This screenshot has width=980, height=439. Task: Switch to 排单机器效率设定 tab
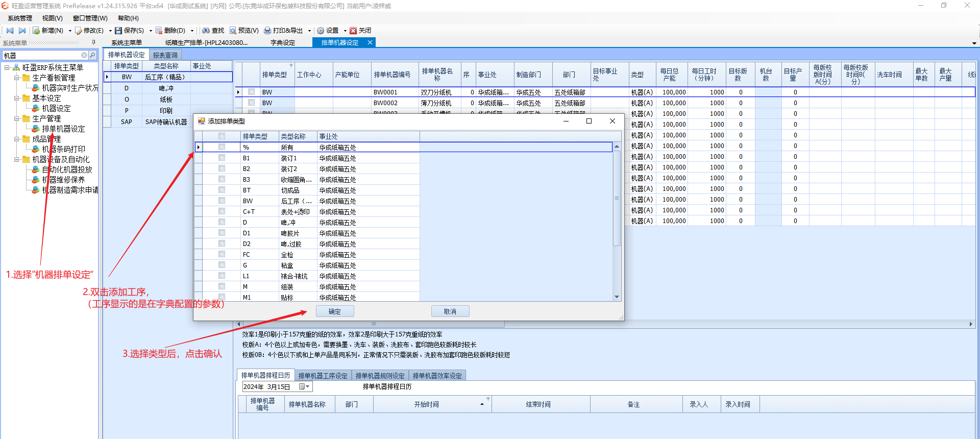click(437, 376)
